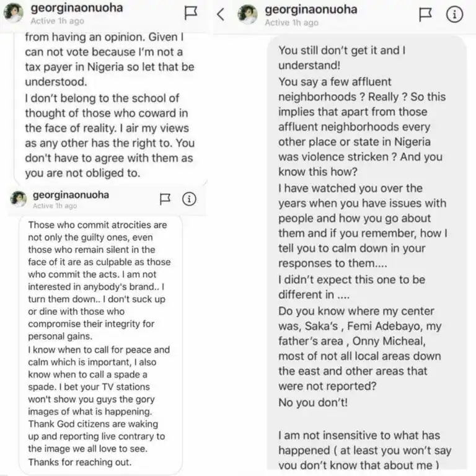476x476 pixels.
Task: Select the message starting 'You still don't get it'
Action: pos(367,253)
